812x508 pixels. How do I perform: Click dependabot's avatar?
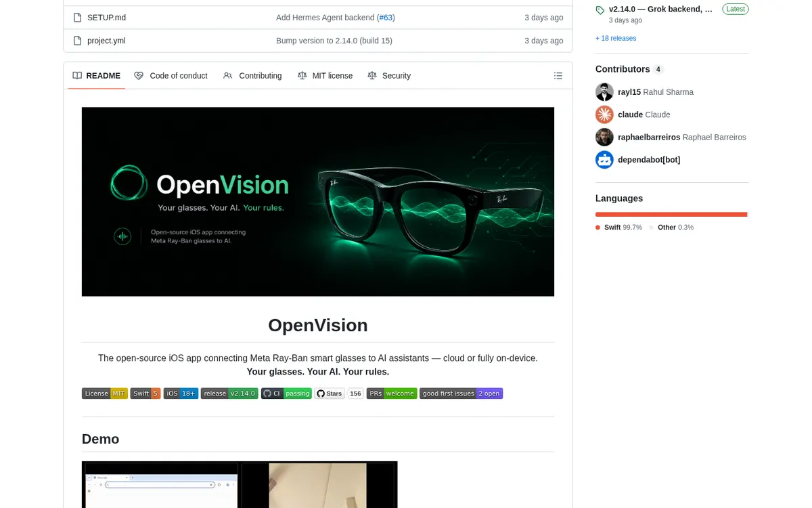click(x=604, y=160)
